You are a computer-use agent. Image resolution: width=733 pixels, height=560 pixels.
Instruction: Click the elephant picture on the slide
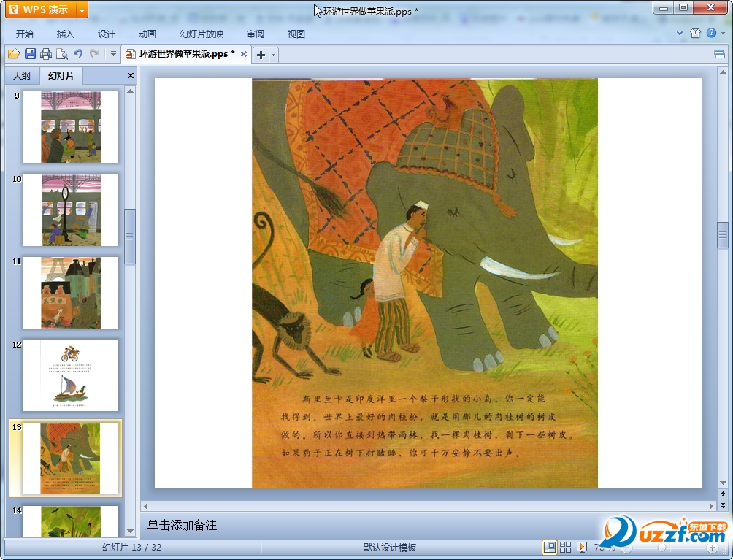click(x=424, y=283)
